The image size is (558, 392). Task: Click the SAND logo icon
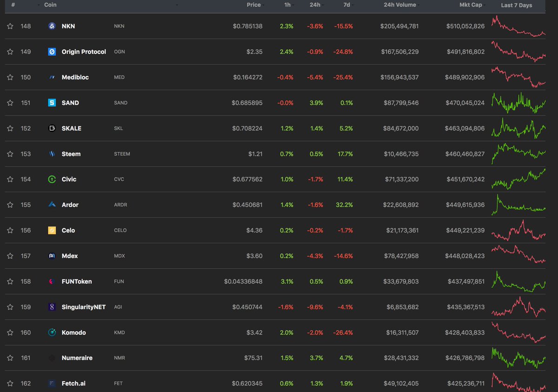(x=52, y=103)
